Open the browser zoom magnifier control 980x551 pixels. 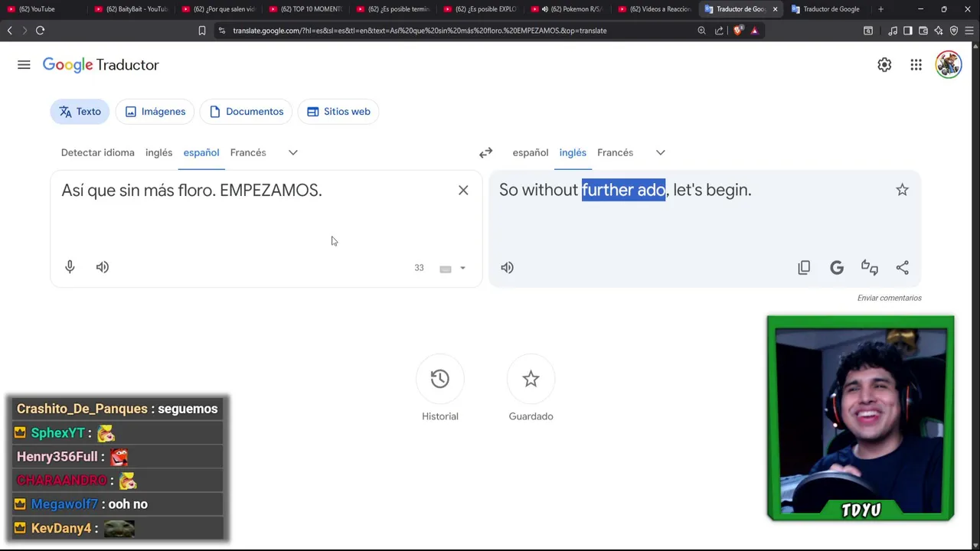pyautogui.click(x=701, y=31)
